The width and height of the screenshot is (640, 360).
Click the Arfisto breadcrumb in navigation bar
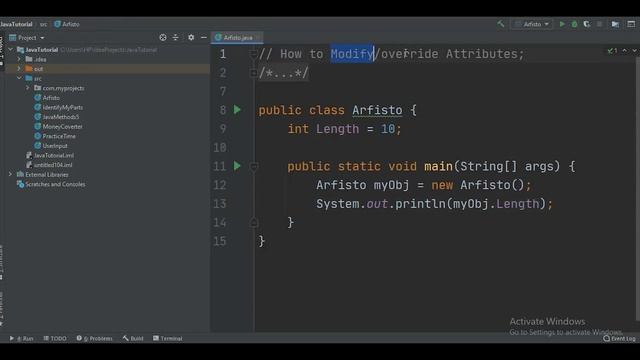(x=67, y=24)
